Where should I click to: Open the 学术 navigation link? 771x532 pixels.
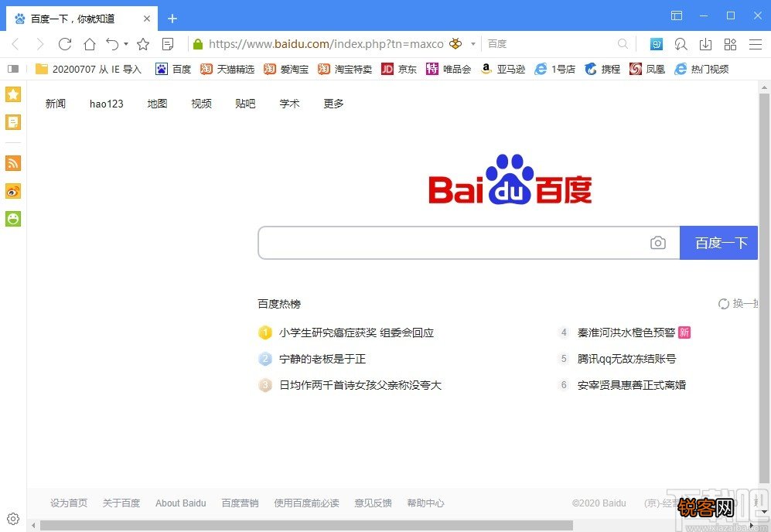tap(290, 104)
